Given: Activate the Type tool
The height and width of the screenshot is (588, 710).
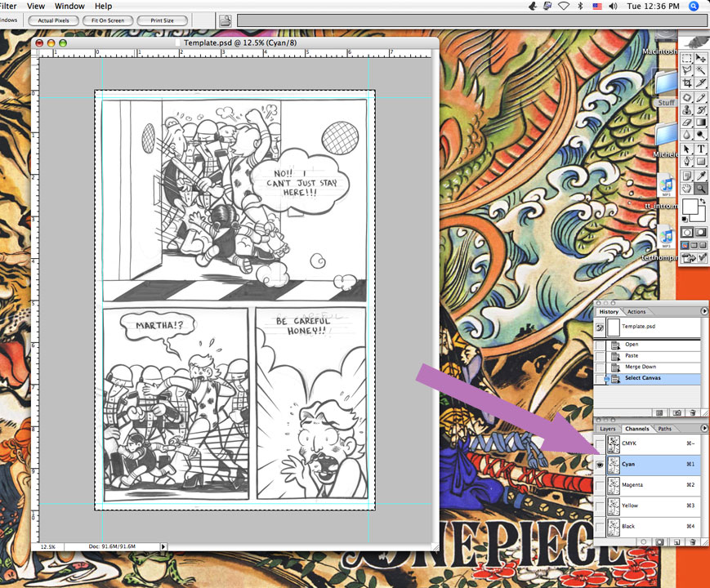Looking at the screenshot, I should pyautogui.click(x=701, y=149).
